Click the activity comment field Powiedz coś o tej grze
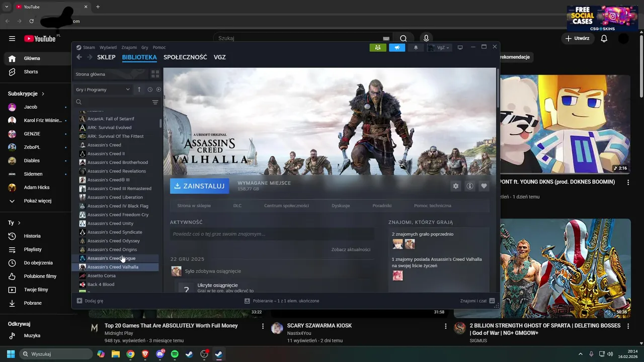 (272, 234)
